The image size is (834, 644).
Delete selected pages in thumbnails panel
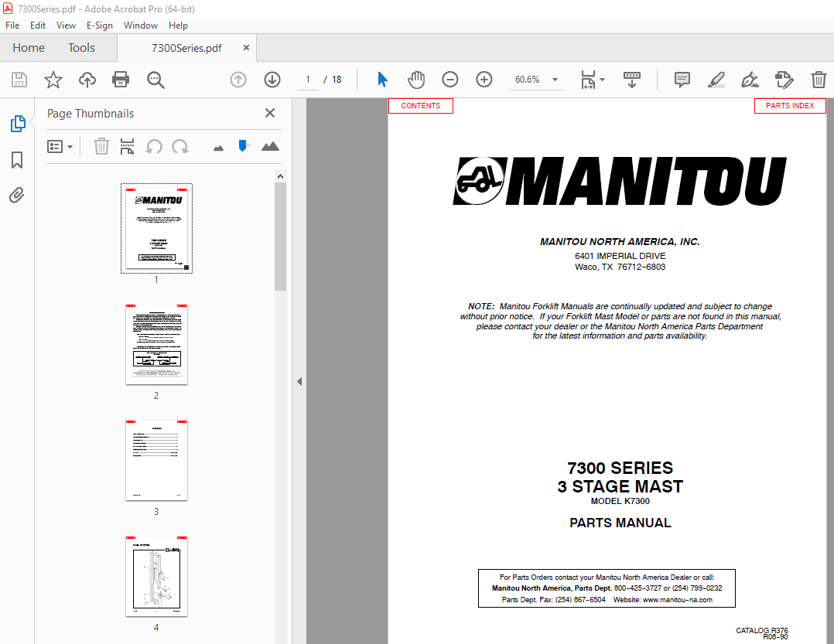pos(101,146)
